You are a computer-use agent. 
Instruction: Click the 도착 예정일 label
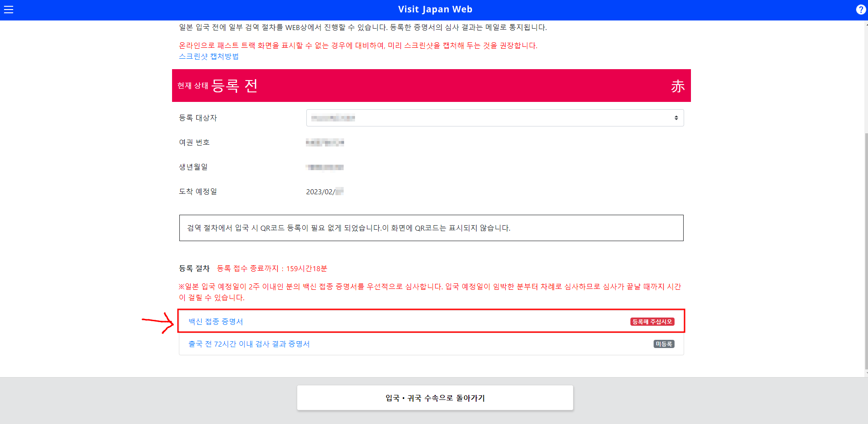coord(198,192)
